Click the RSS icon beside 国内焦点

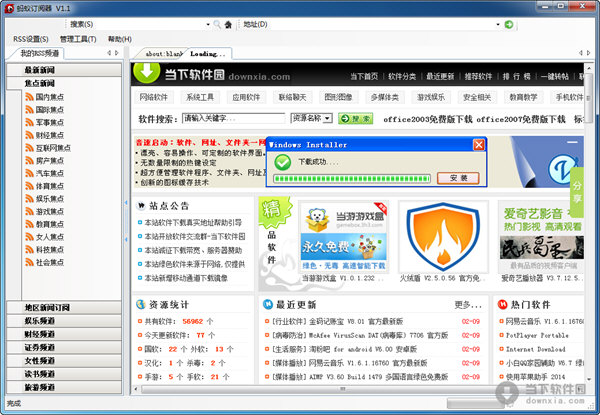(x=29, y=97)
